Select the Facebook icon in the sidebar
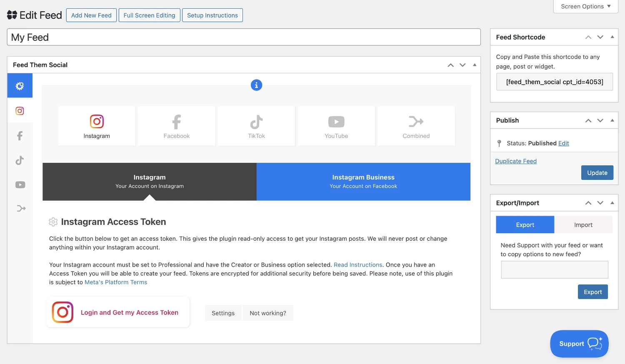 20,136
